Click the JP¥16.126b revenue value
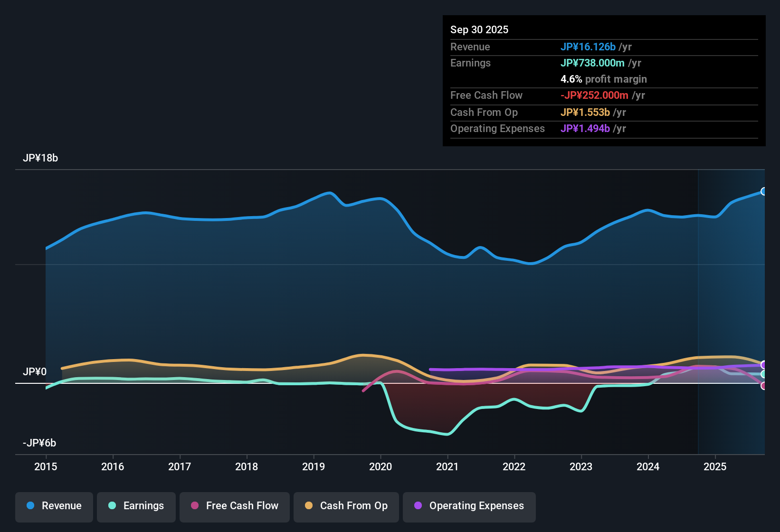This screenshot has height=532, width=780. coord(588,47)
